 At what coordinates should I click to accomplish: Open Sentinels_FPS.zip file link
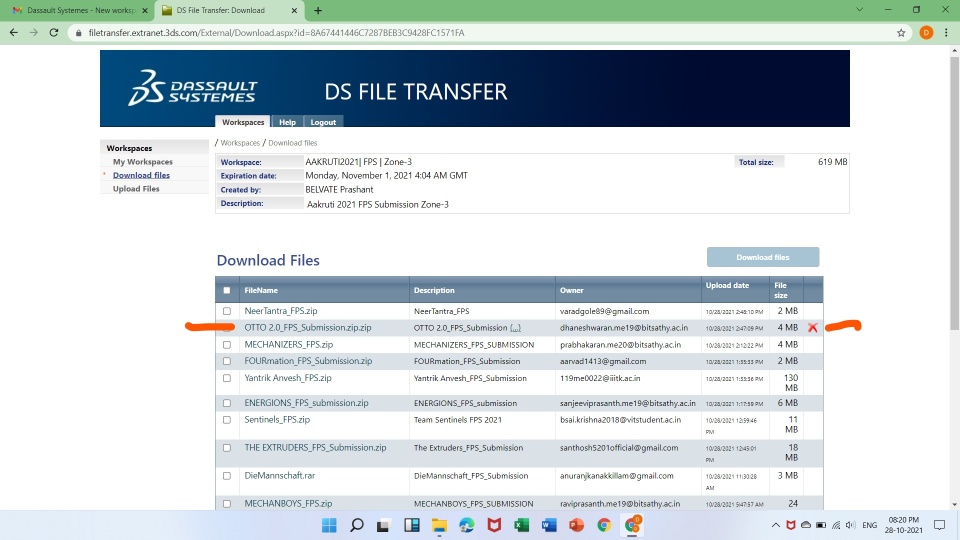(277, 419)
